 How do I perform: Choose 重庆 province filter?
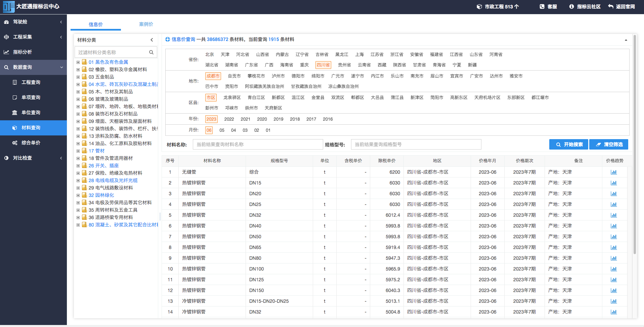tap(304, 65)
